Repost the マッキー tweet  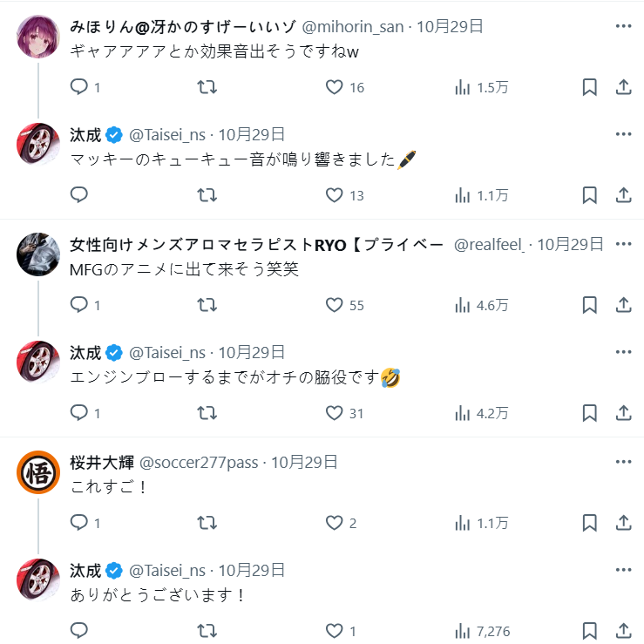tap(207, 195)
